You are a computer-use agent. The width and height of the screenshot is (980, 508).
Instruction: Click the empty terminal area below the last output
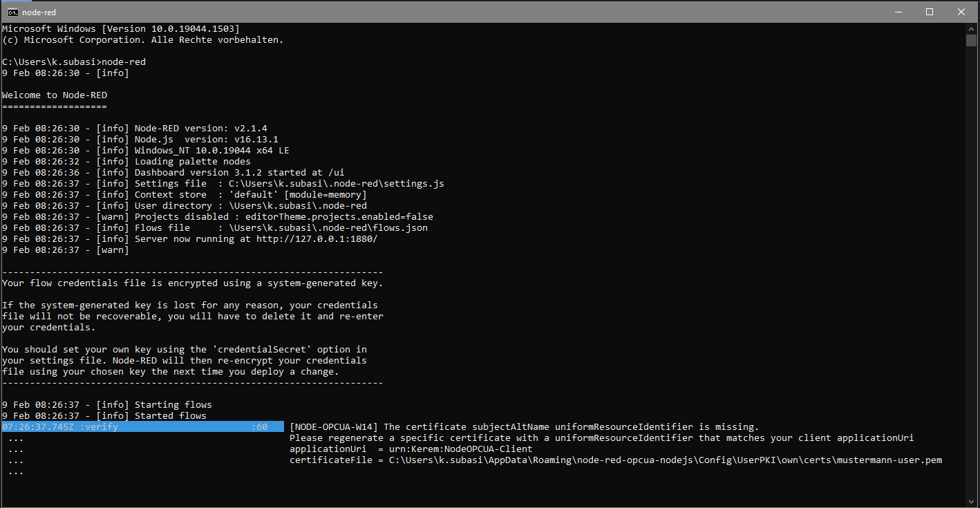(484, 491)
